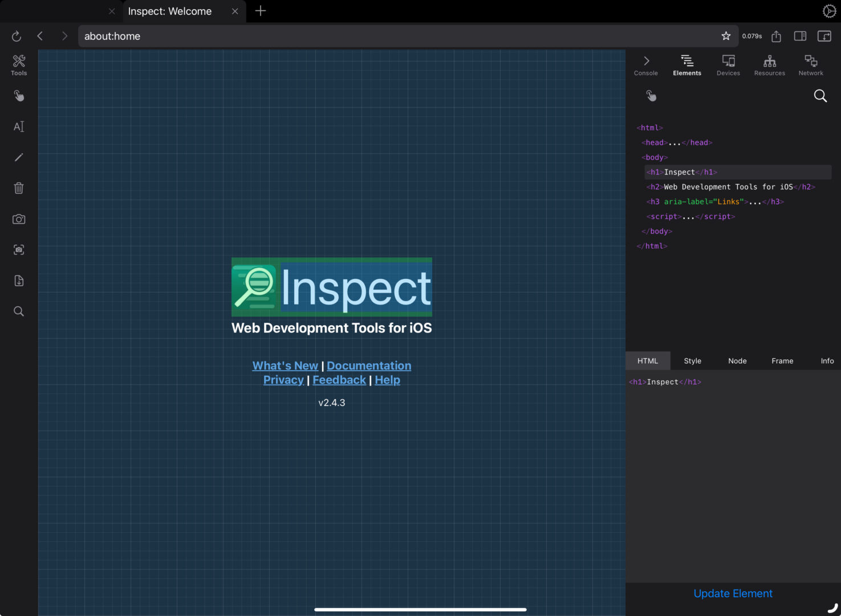Expand the collapsed script node
Viewport: 841px width, 616px height.
coord(690,217)
